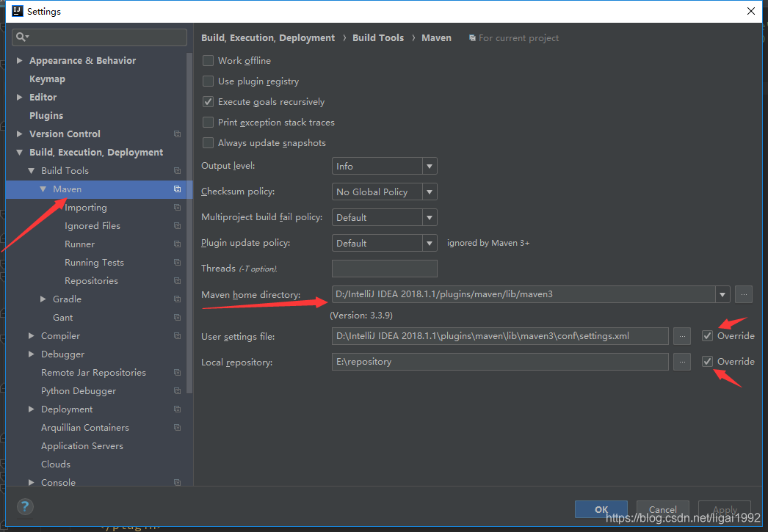Uncheck Execute goals recursively
The width and height of the screenshot is (768, 532).
pos(209,102)
